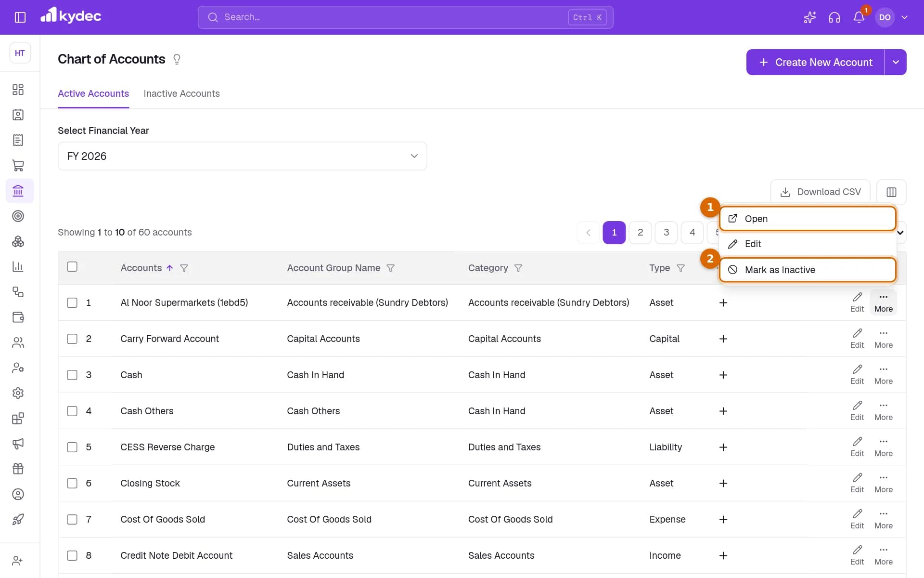
Task: Open More actions for Carry Forward Account
Action: pos(883,339)
